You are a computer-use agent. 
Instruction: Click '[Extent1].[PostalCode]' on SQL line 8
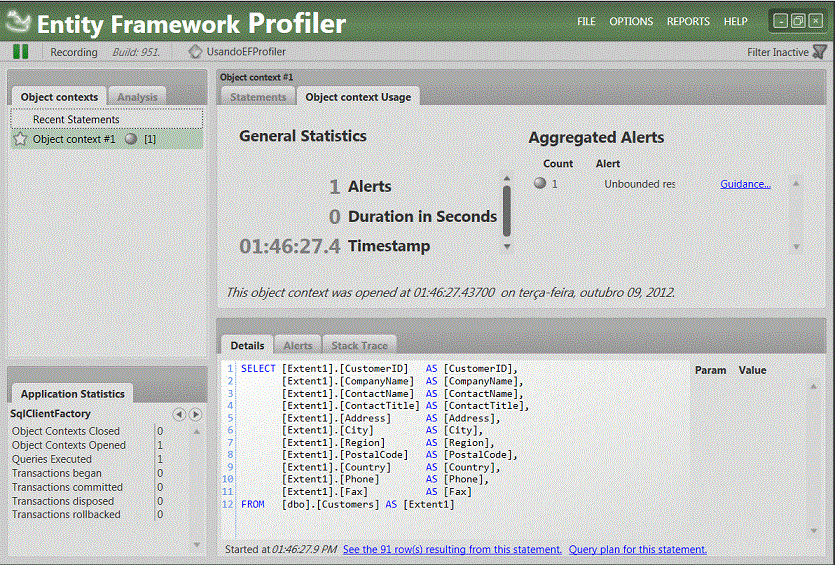(x=345, y=454)
